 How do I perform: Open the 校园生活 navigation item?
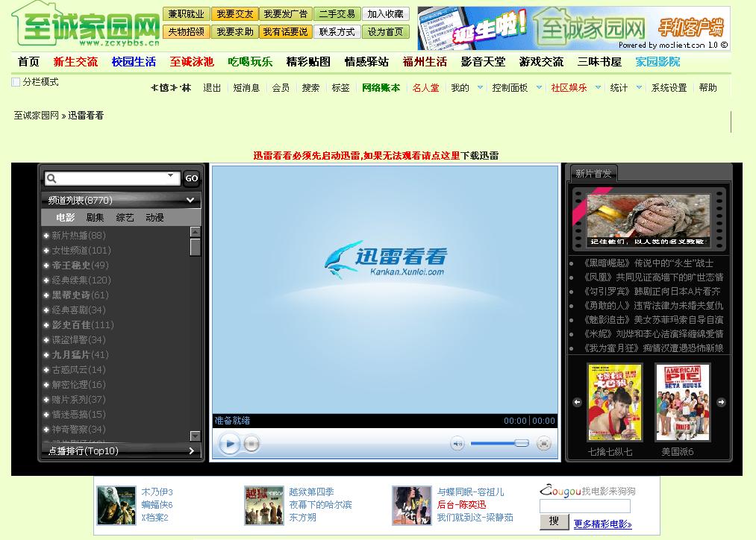(134, 62)
